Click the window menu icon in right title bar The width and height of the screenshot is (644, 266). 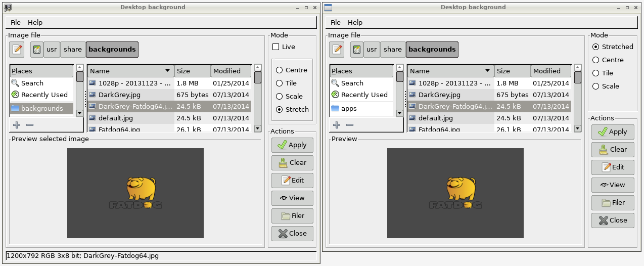coord(328,7)
